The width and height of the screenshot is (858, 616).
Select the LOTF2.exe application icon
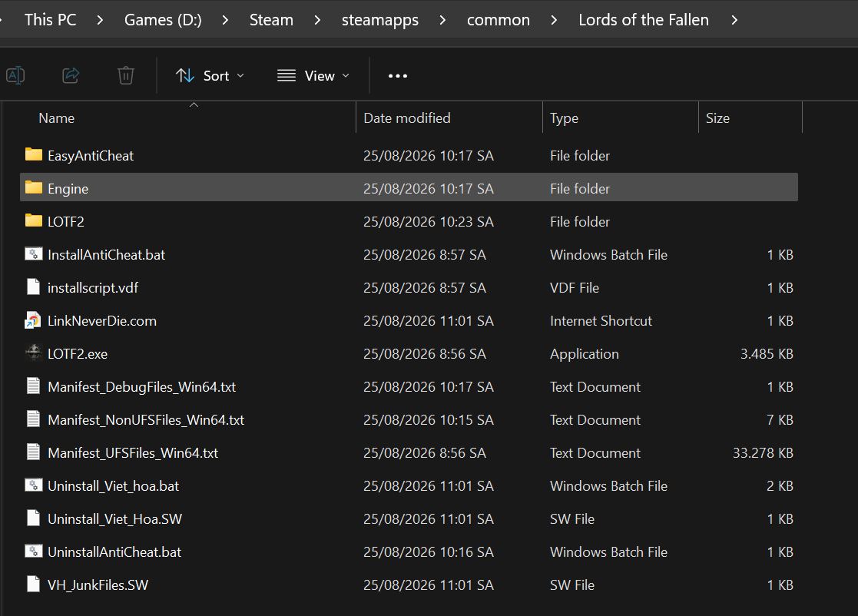(x=33, y=353)
